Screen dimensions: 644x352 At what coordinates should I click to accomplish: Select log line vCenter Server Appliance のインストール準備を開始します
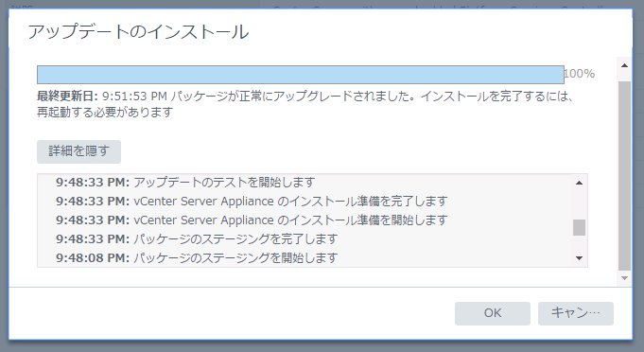point(252,220)
